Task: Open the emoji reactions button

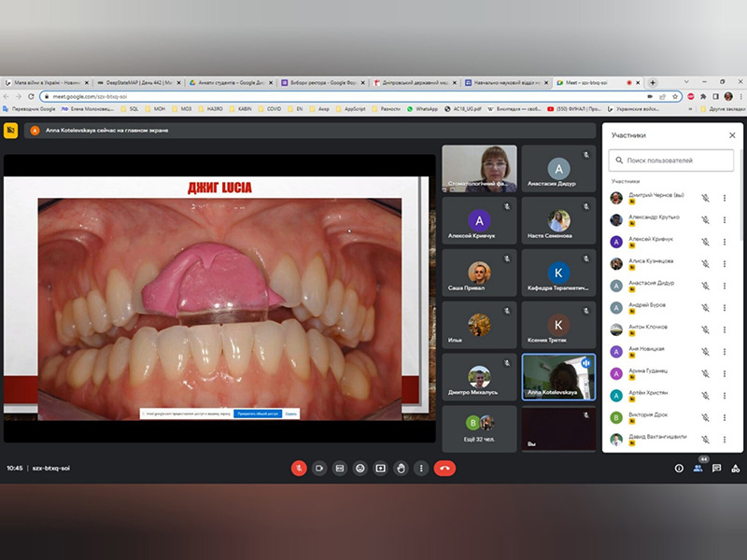Action: (x=360, y=468)
